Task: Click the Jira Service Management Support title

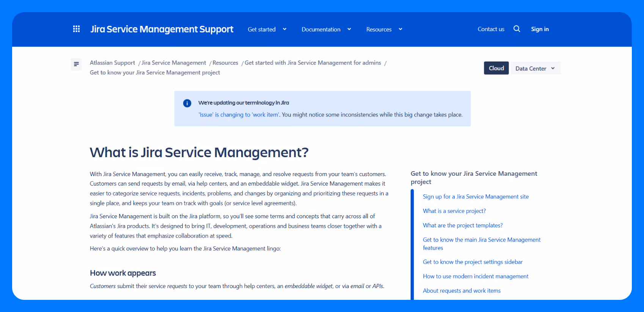Action: 162,29
